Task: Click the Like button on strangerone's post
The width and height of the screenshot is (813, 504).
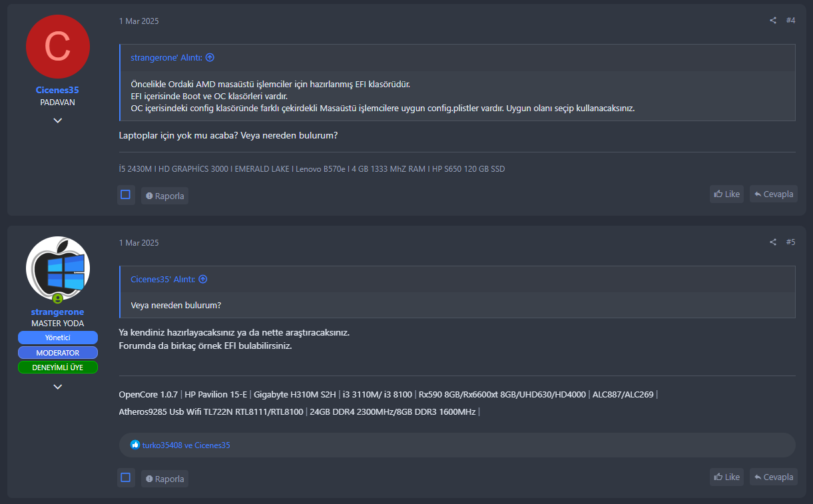Action: 726,477
